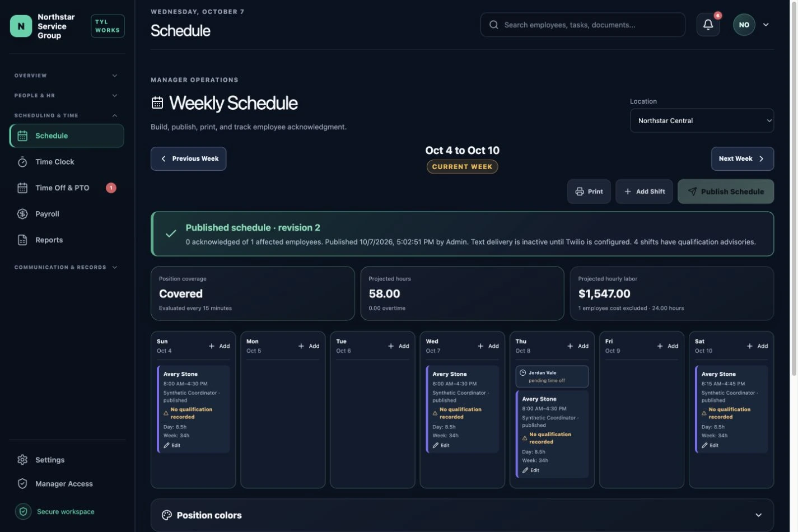Click the Add Shift button

point(644,192)
